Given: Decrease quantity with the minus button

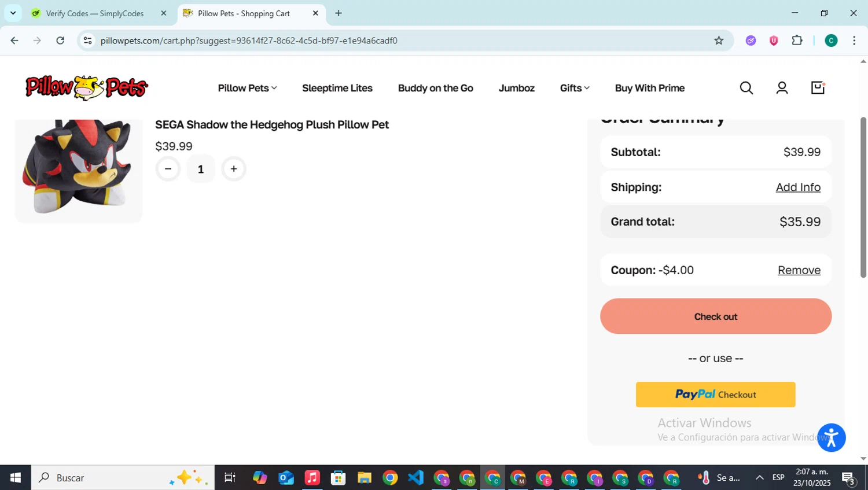Looking at the screenshot, I should tap(168, 169).
